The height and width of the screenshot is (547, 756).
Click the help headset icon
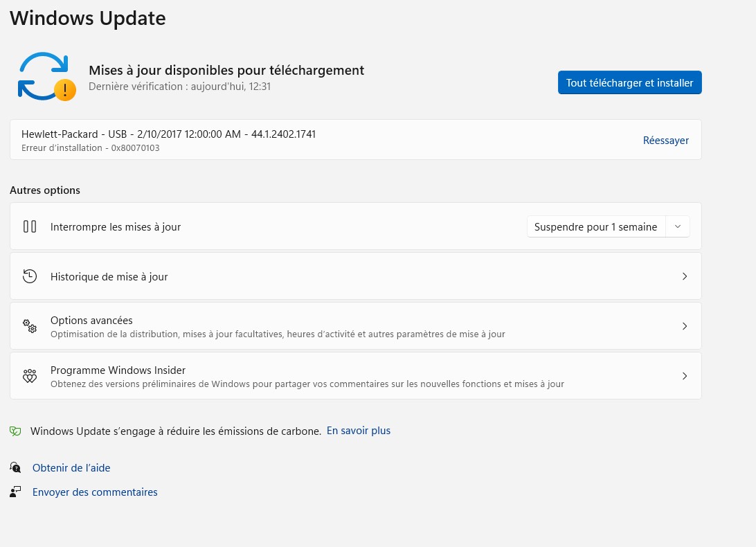15,467
